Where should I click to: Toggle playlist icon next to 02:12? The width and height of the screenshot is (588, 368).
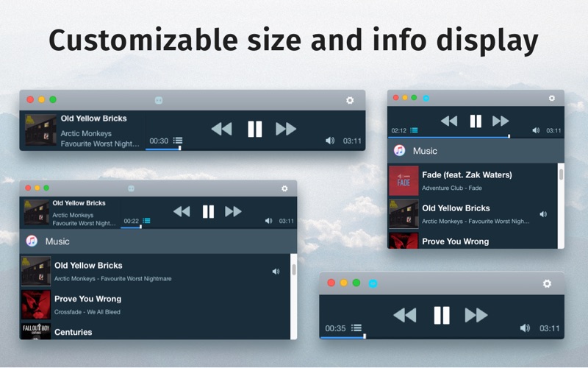click(x=414, y=130)
